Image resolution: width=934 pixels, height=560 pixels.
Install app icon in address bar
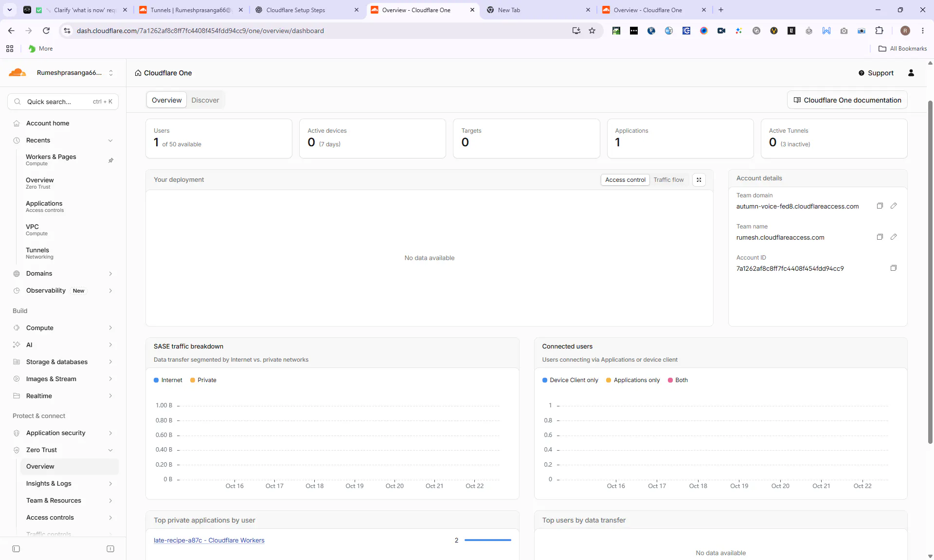(576, 31)
